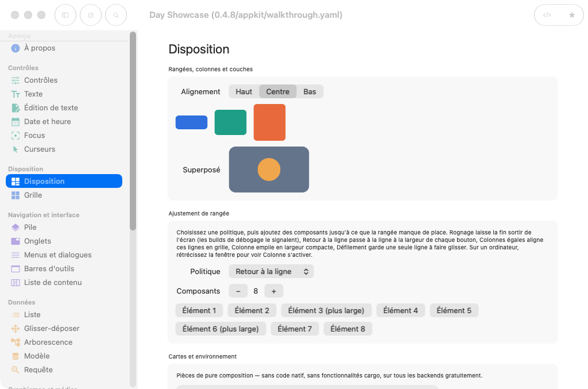Image resolution: width=588 pixels, height=389 pixels.
Task: Click the Composants value 8
Action: click(x=256, y=291)
